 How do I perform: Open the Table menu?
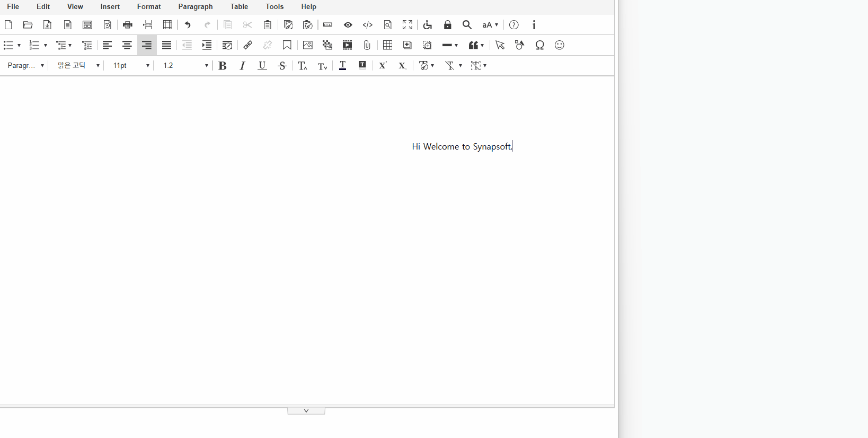(x=240, y=6)
